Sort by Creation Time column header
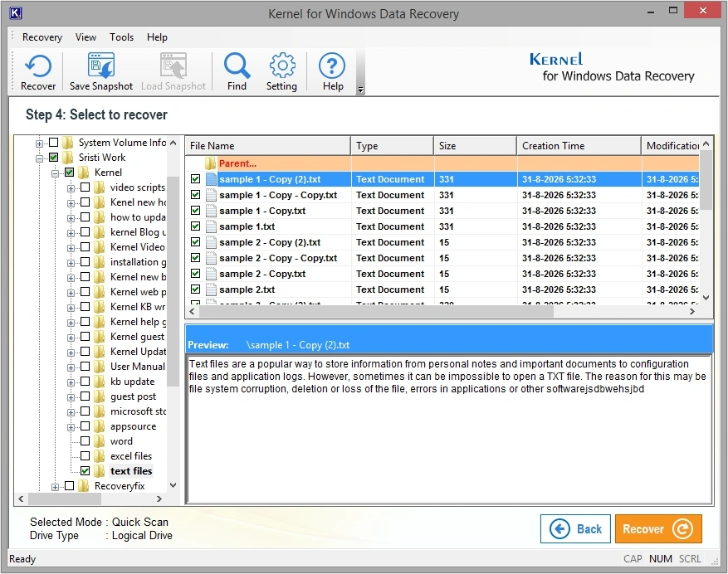 579,146
